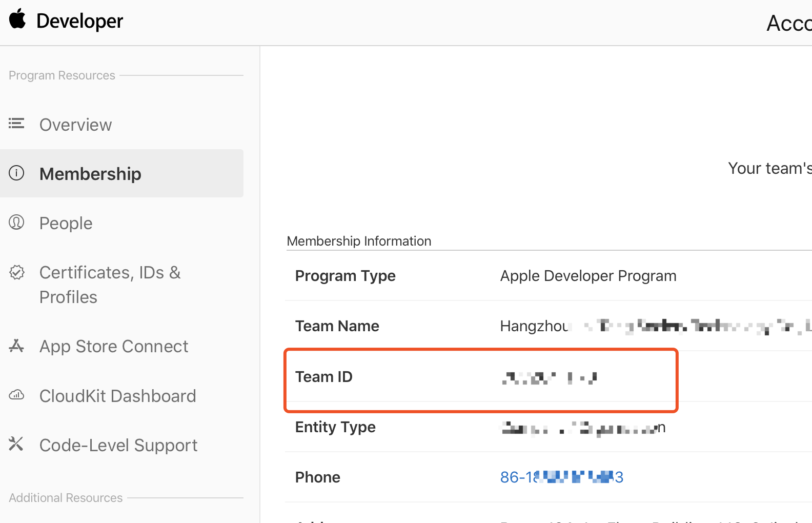Go to the People page

coord(66,223)
